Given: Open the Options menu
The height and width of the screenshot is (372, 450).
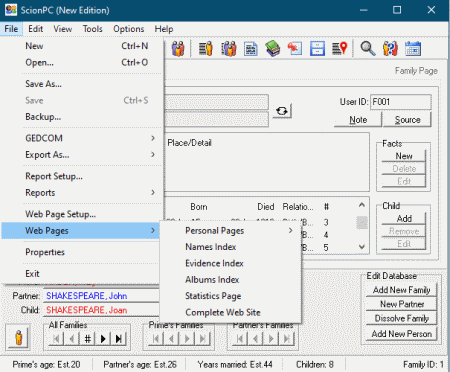Looking at the screenshot, I should 129,29.
